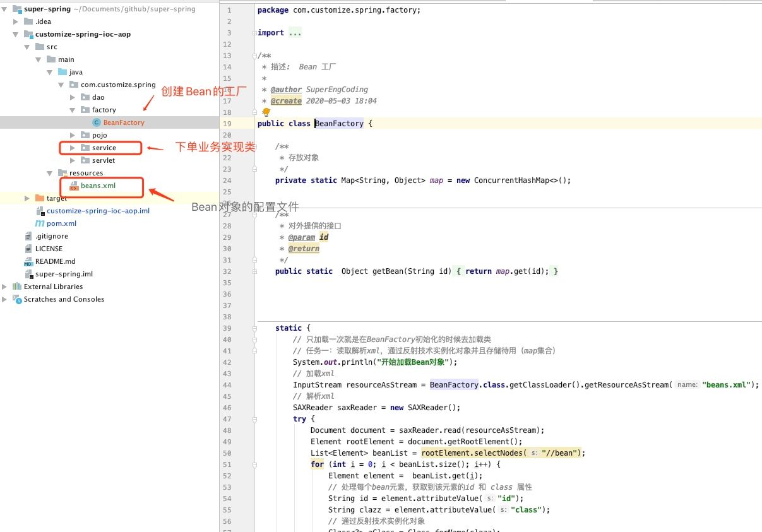Click the @author Javadoc tag

[x=286, y=90]
